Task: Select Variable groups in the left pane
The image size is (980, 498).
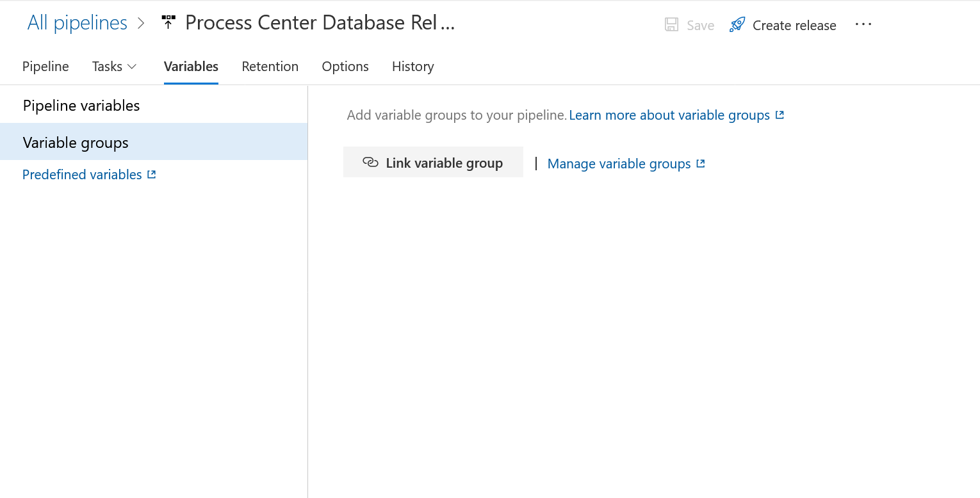Action: click(x=154, y=142)
